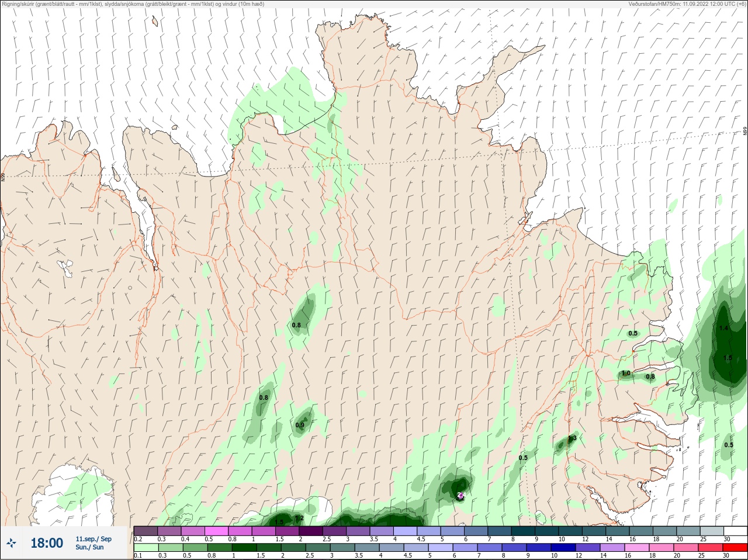Screen dimensions: 748x560
Task: Click the 'Sun./ Sun' weekday text
Action: coord(89,547)
